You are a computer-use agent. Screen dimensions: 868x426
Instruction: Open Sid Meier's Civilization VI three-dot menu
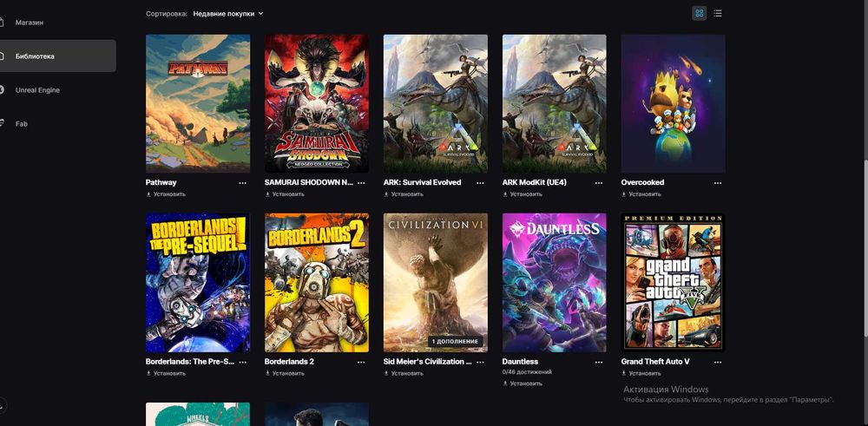[481, 362]
